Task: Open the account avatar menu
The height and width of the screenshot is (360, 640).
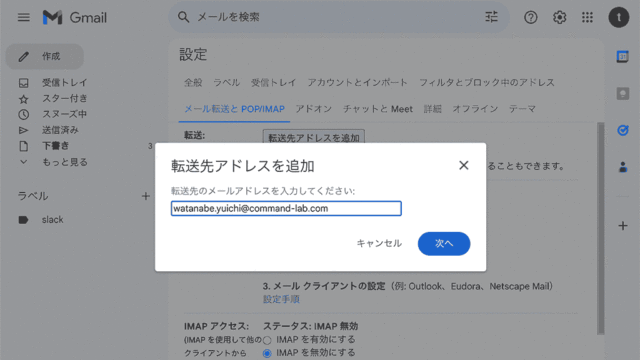Action: (619, 17)
